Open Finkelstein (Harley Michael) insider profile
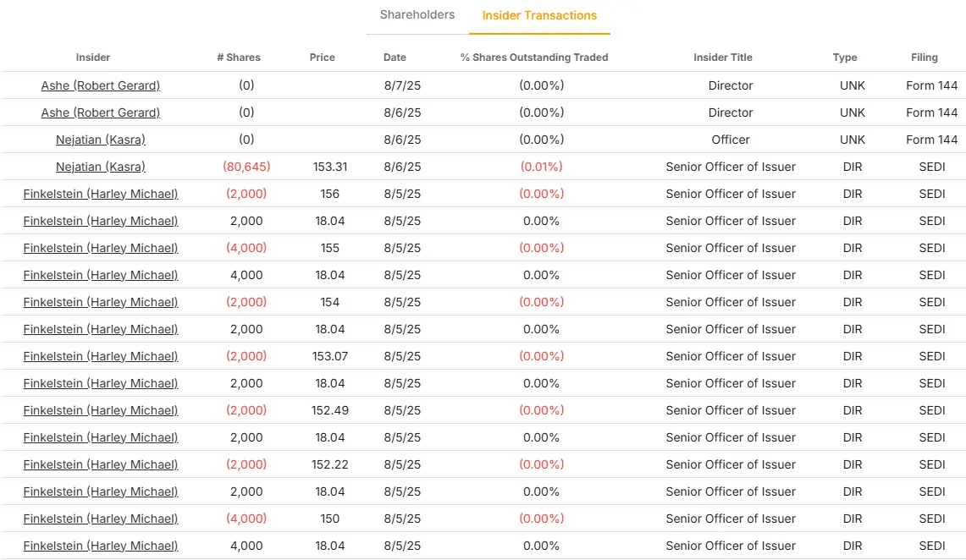Viewport: 966px width, 560px height. 101,194
